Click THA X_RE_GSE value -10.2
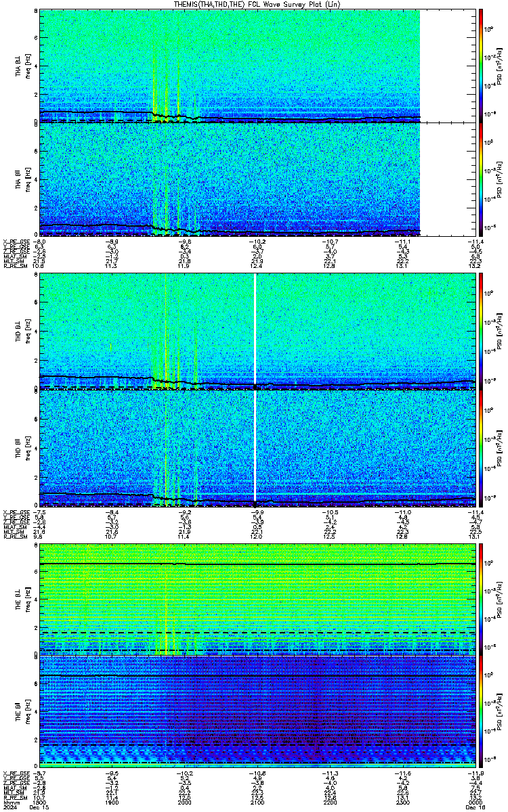The width and height of the screenshot is (508, 812). (257, 242)
